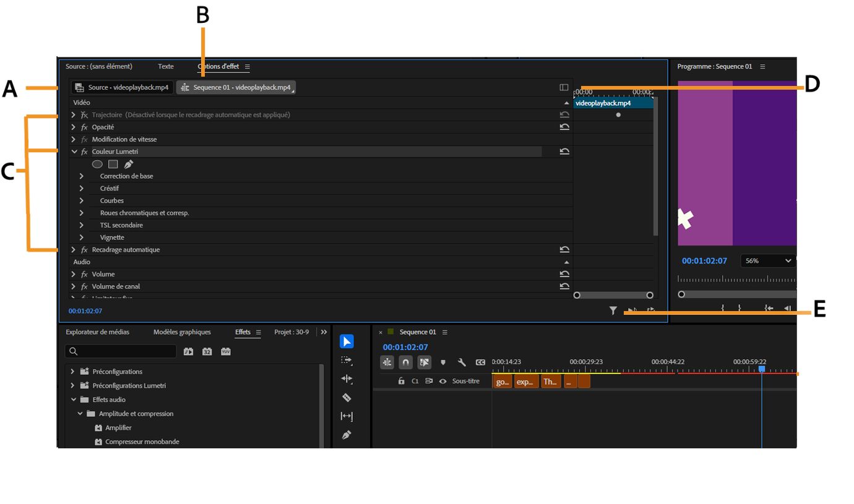Toggle fx for the Trajectoire effect

[85, 115]
